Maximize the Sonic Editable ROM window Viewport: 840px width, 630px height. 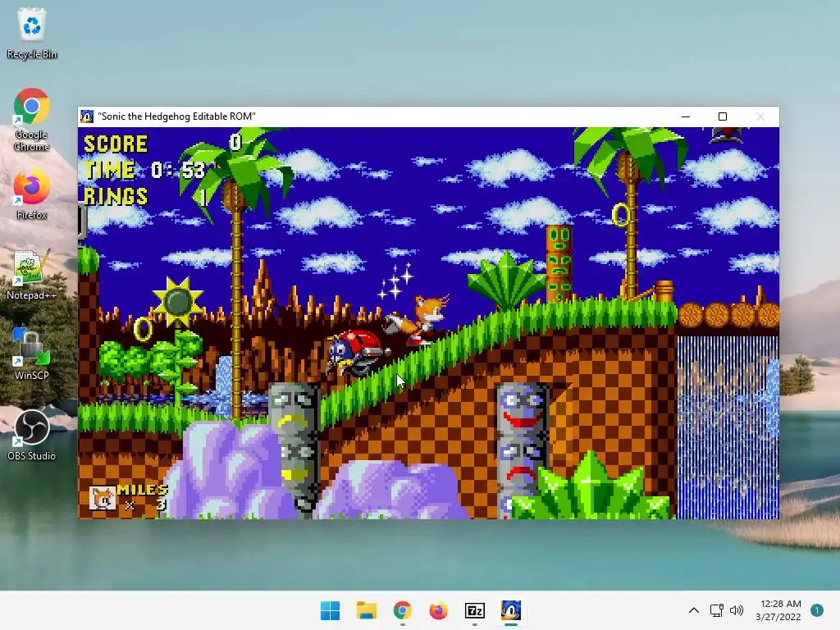point(723,116)
